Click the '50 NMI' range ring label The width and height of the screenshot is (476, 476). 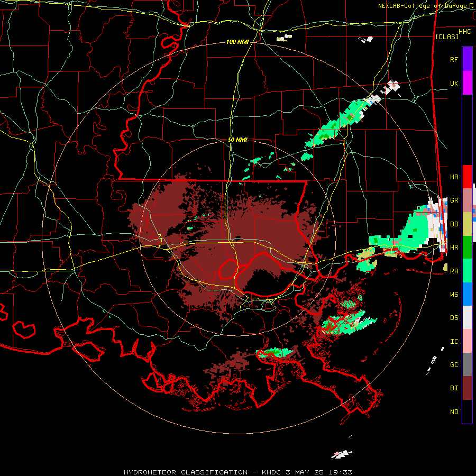point(237,140)
